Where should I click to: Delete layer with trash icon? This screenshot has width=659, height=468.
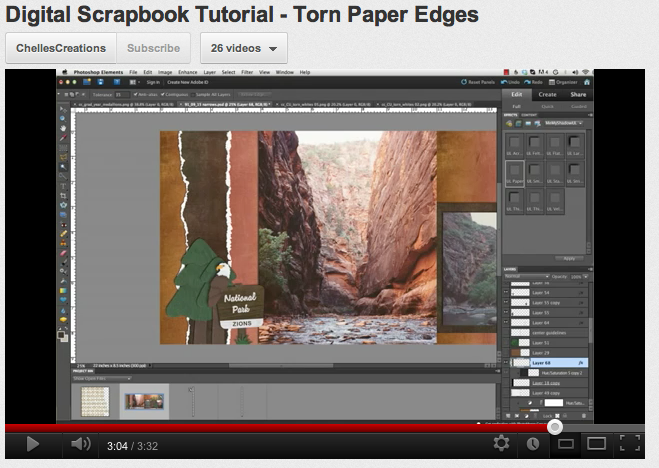tap(583, 416)
